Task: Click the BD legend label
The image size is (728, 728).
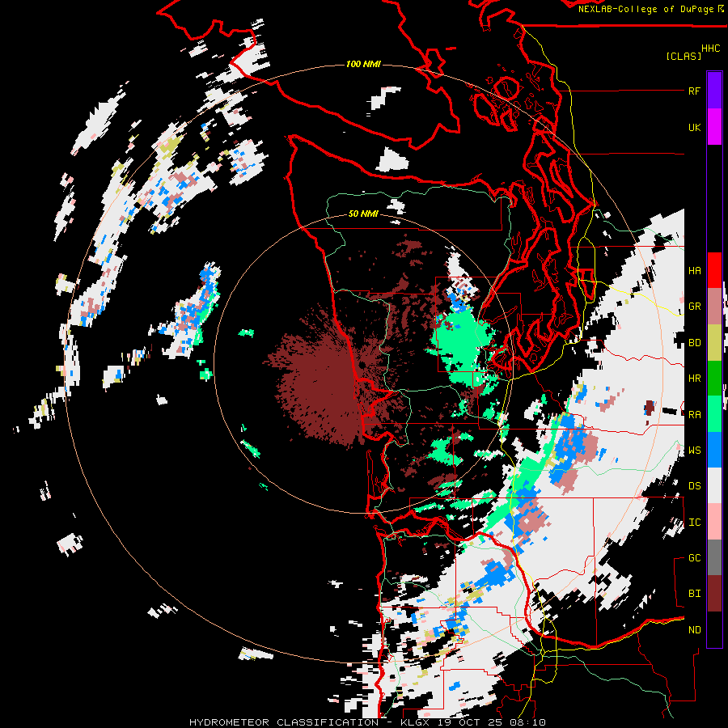Action: (x=694, y=343)
